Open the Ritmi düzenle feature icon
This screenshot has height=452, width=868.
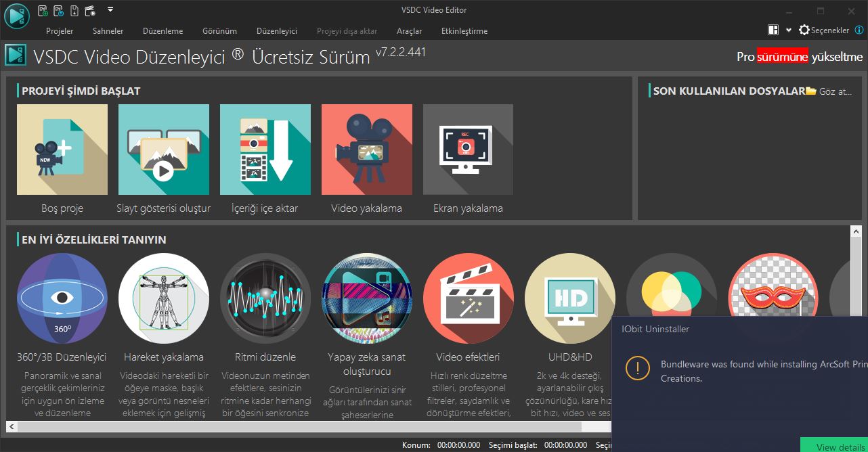(x=265, y=298)
